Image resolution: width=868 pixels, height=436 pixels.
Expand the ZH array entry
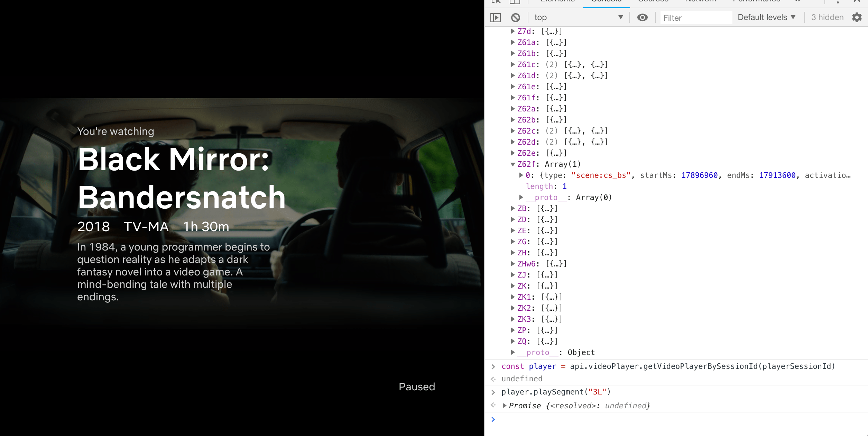(513, 253)
